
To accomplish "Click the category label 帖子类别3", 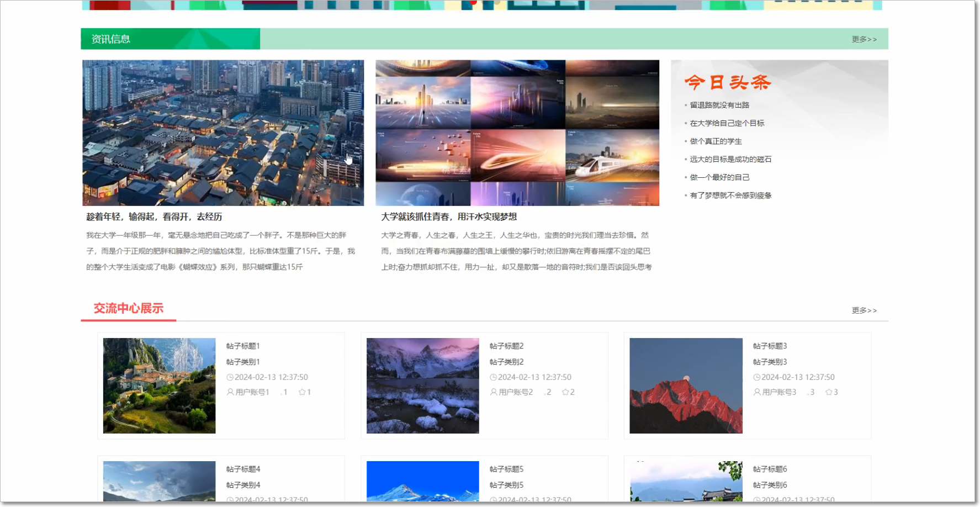I will point(770,362).
